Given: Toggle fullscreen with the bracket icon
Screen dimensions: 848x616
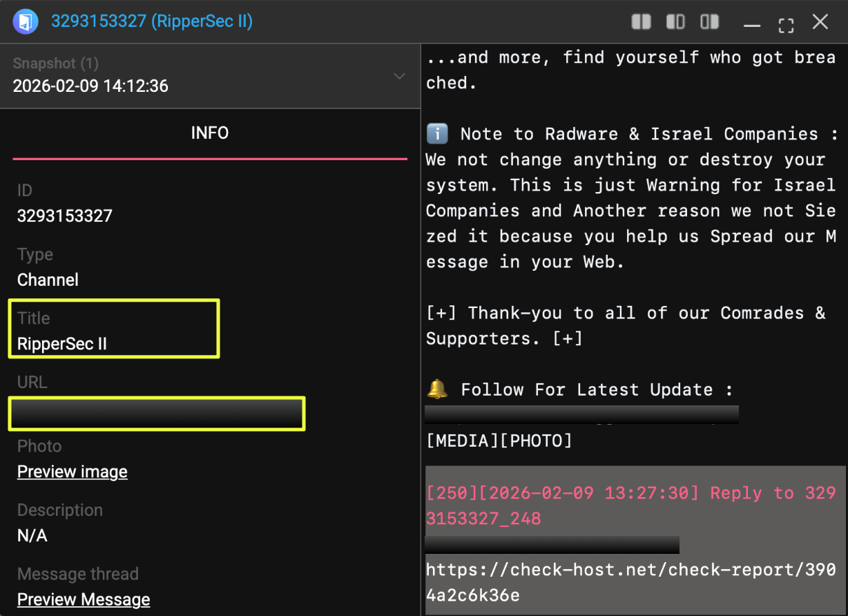Looking at the screenshot, I should (786, 24).
